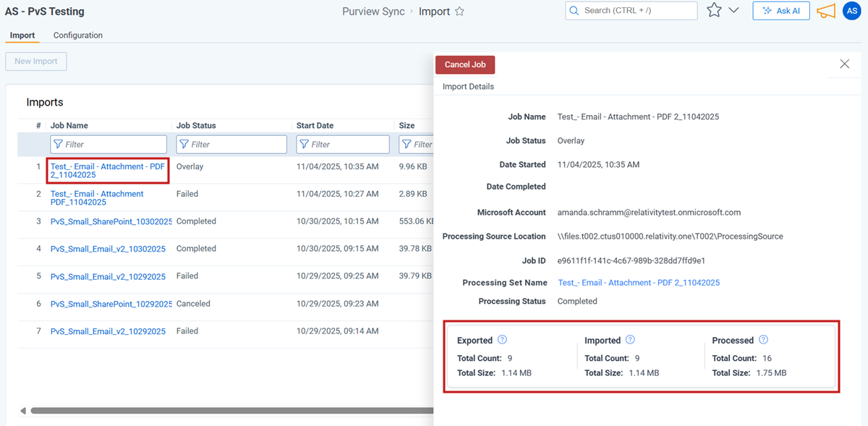Switch to the Configuration tab

click(78, 35)
